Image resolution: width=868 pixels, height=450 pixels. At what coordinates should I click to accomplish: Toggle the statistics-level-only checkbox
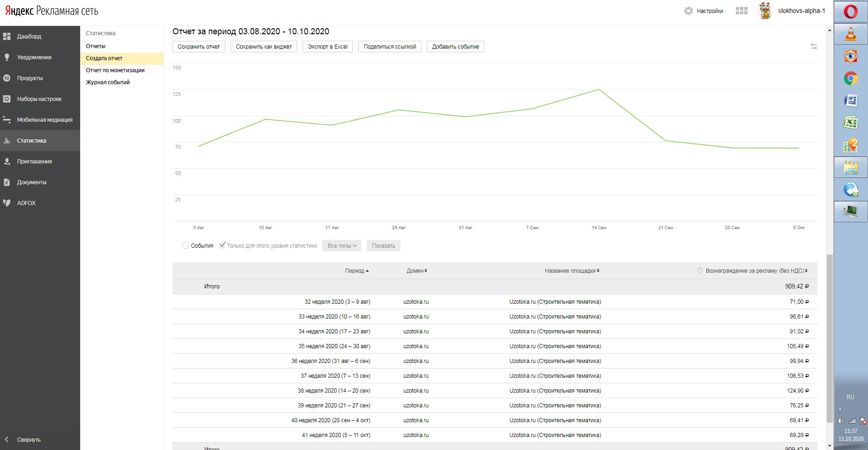[x=222, y=245]
